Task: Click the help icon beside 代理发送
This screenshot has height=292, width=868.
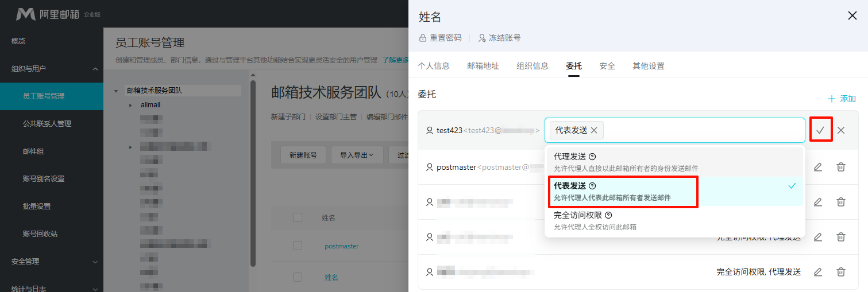Action: tap(592, 157)
